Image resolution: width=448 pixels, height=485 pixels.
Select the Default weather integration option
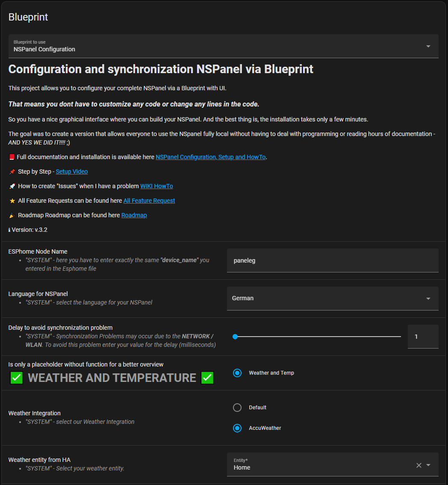pyautogui.click(x=237, y=408)
